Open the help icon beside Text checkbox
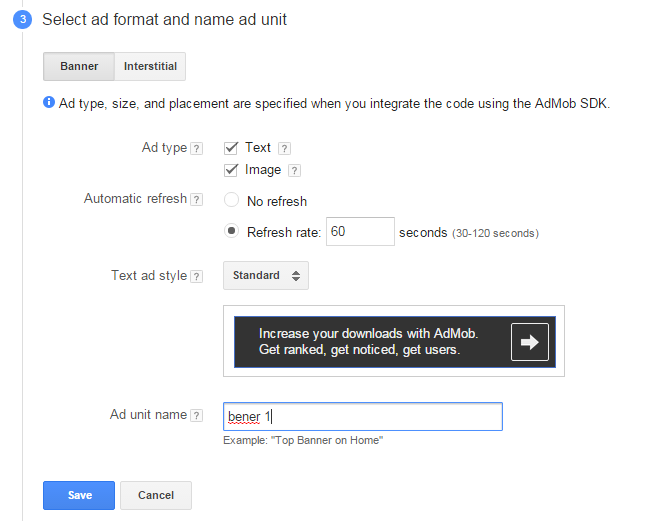The width and height of the screenshot is (670, 521). click(284, 148)
